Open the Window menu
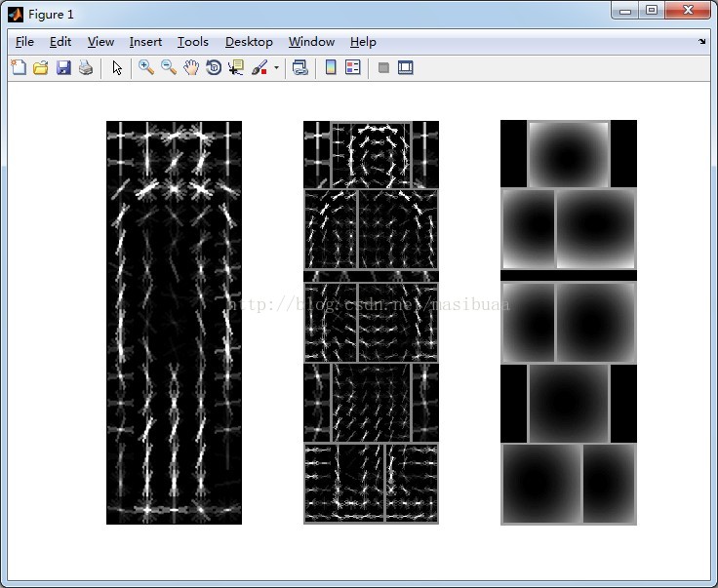Screen dimensions: 718x588 (311, 42)
